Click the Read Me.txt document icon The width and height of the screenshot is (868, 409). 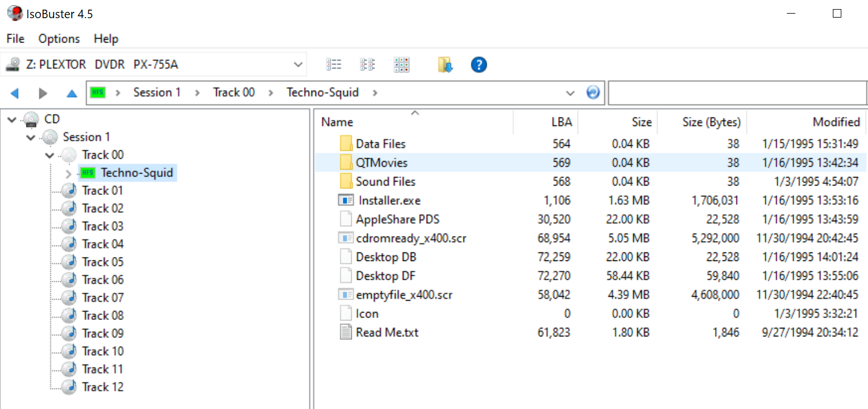click(345, 332)
